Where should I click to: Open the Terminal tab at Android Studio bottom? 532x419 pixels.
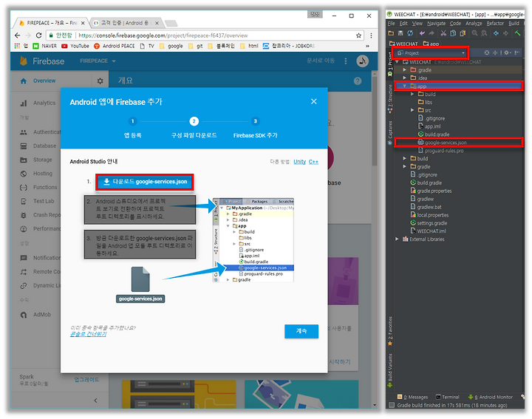[448, 398]
